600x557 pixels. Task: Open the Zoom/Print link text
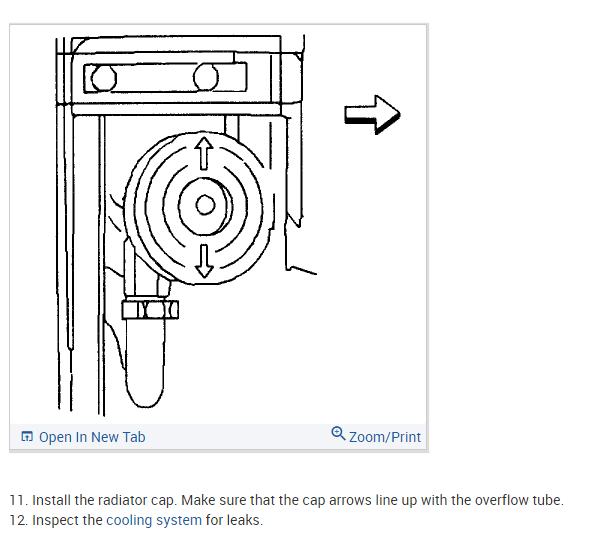click(385, 437)
